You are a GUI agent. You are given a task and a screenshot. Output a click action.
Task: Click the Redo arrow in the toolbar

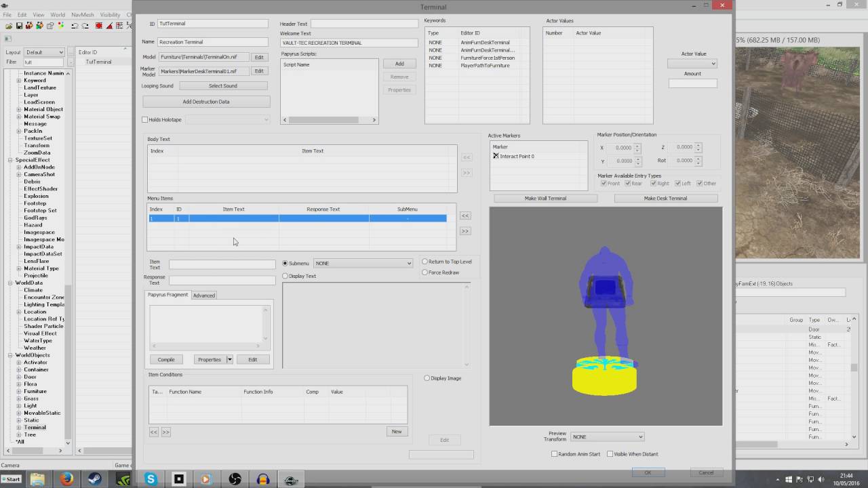coord(85,26)
